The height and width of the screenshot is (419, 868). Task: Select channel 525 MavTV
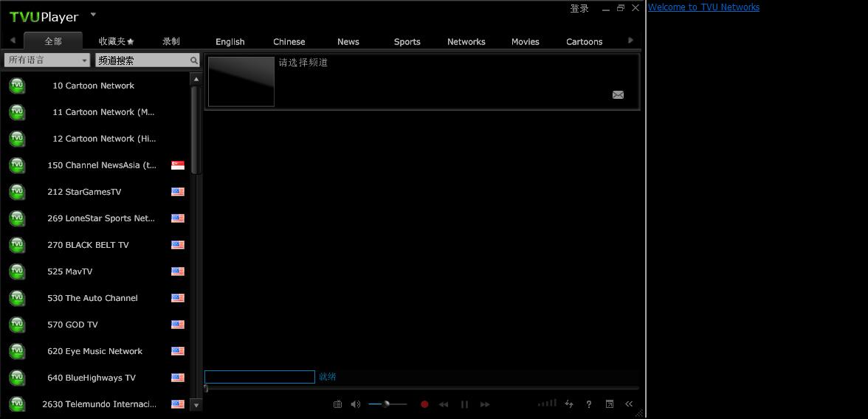(95, 271)
